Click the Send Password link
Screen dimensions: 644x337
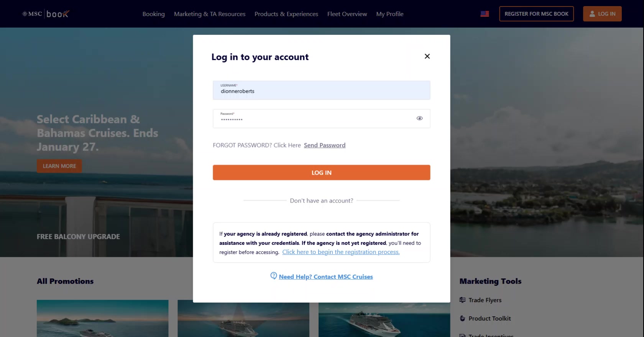point(325,145)
